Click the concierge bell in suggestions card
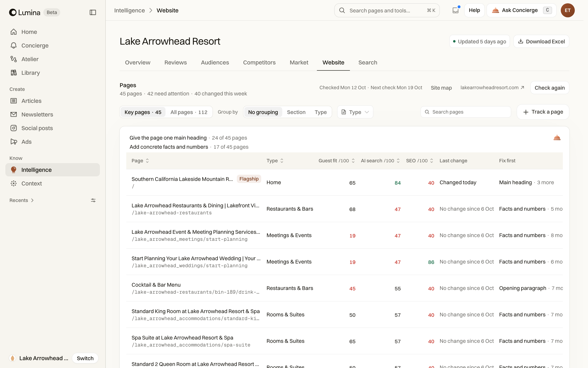 coord(557,138)
